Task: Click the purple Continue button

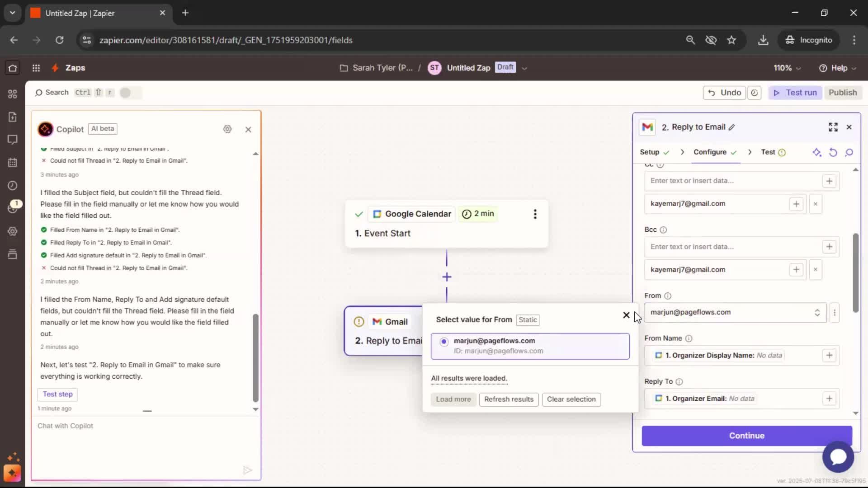Action: (x=746, y=436)
